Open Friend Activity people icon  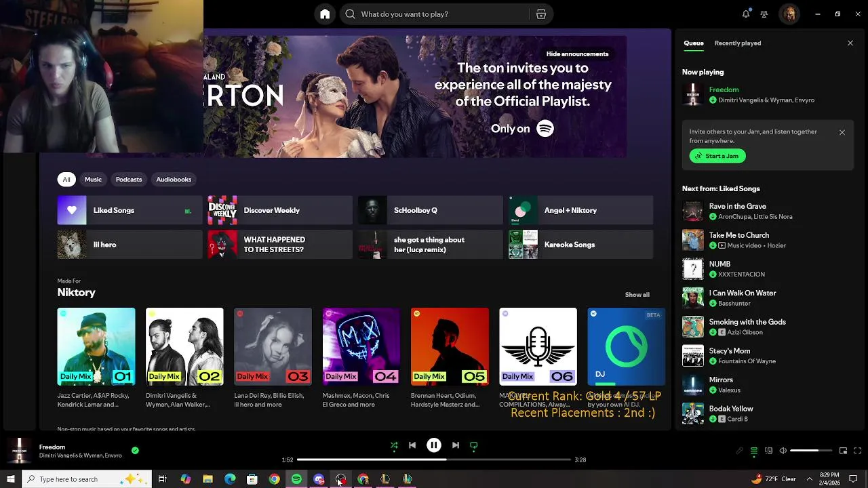pos(764,14)
